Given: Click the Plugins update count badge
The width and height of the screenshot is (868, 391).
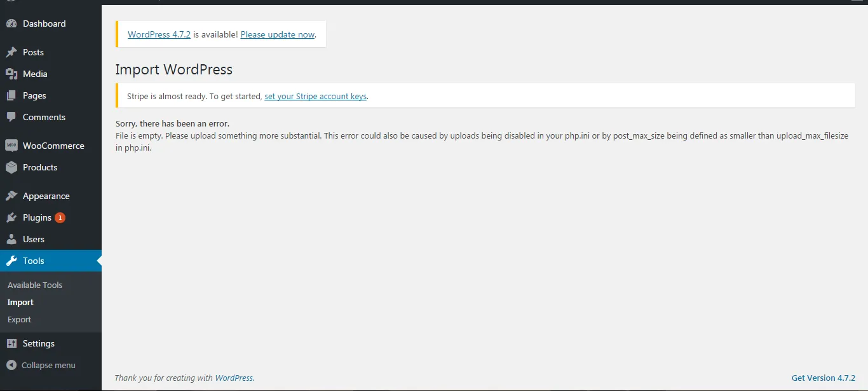Looking at the screenshot, I should pos(60,217).
